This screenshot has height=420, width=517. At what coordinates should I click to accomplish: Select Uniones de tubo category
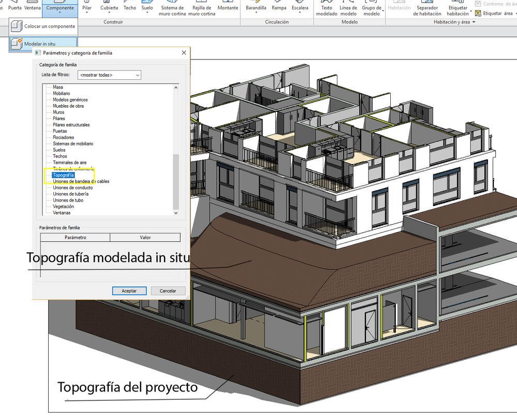pyautogui.click(x=68, y=200)
